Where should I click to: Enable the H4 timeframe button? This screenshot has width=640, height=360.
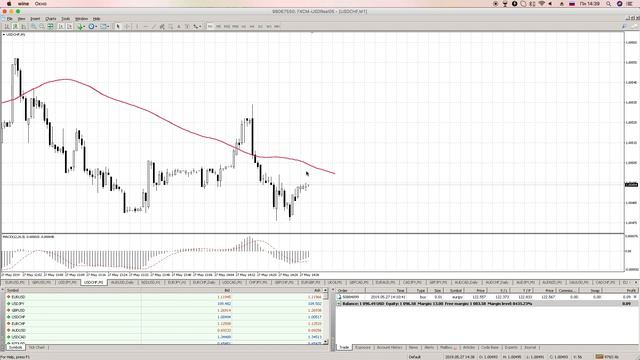[x=252, y=27]
